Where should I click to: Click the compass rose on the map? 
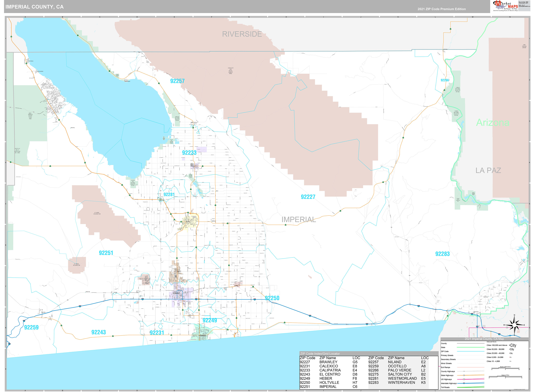pos(514,325)
